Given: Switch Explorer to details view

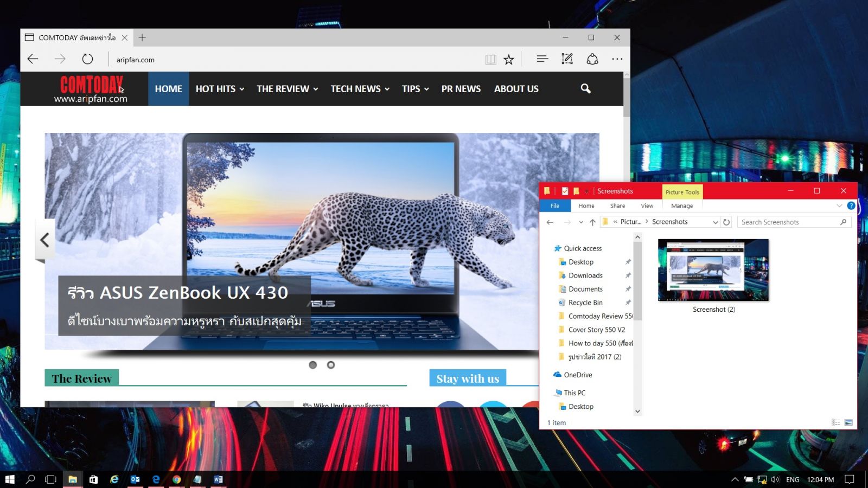Looking at the screenshot, I should 836,422.
